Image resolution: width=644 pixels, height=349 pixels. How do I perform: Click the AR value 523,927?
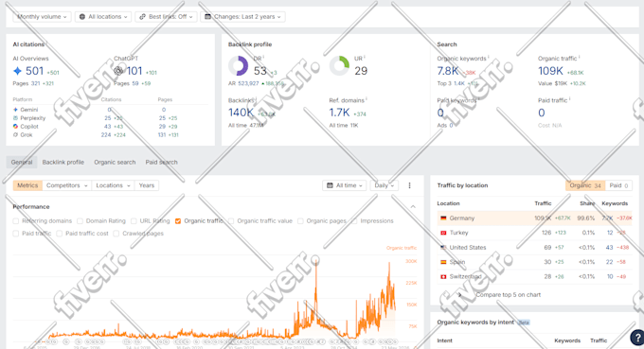pos(248,83)
